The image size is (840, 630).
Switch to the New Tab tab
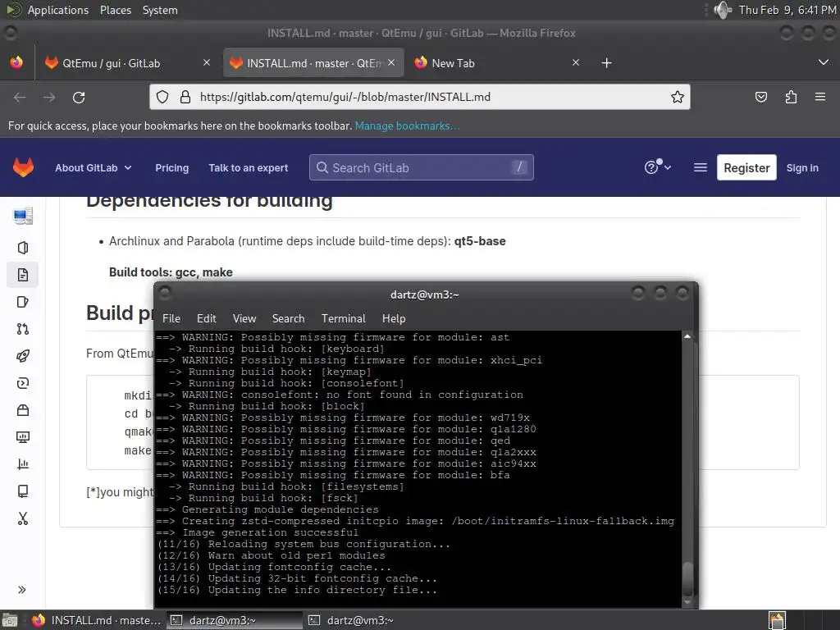[496, 63]
